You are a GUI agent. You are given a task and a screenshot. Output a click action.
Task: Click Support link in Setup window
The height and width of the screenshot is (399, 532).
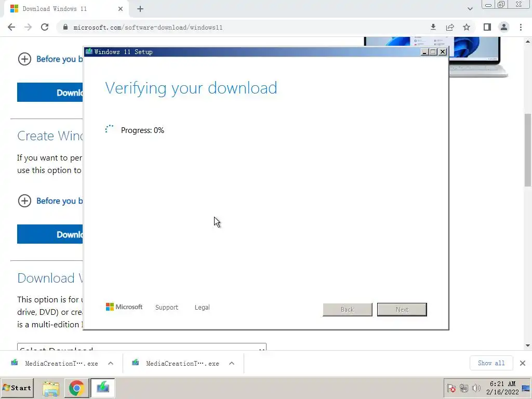pyautogui.click(x=167, y=307)
